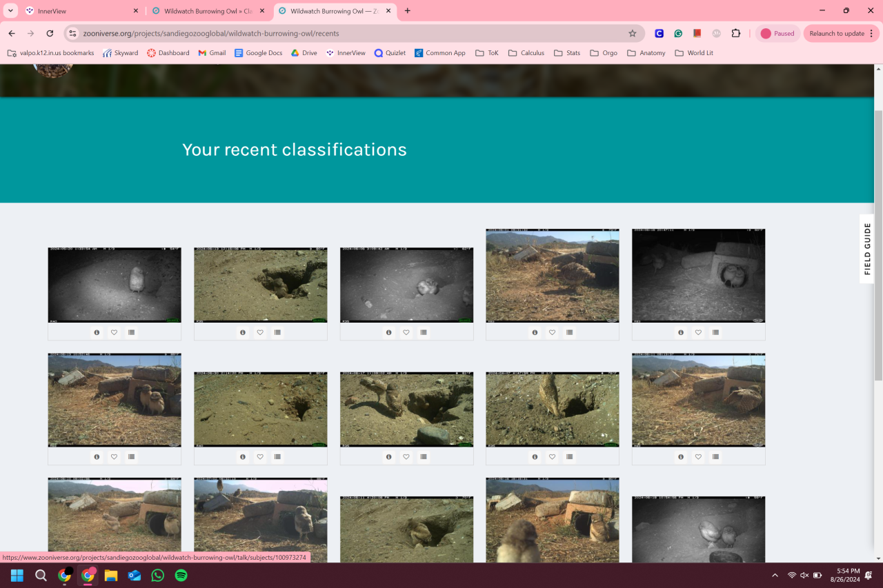
Task: Open the Skyward bookmark
Action: [x=121, y=53]
